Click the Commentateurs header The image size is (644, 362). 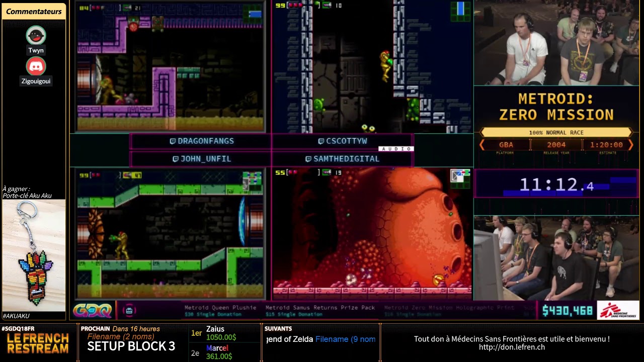[x=34, y=12]
